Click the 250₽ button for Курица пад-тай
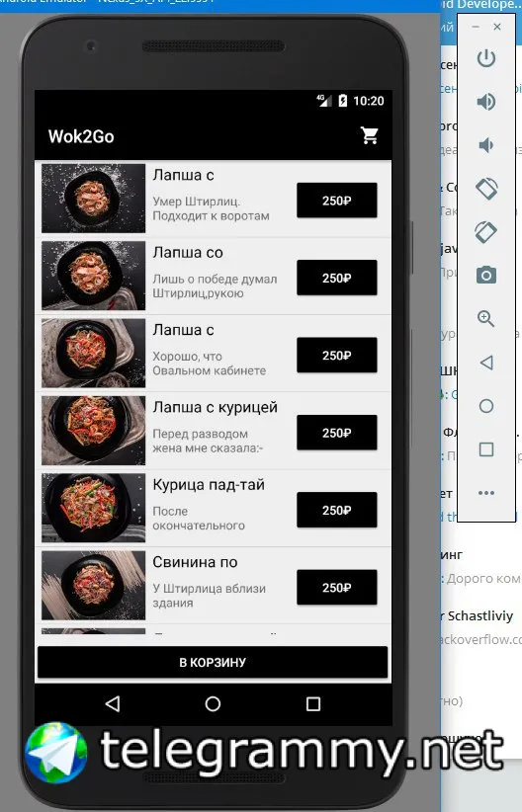 [337, 510]
